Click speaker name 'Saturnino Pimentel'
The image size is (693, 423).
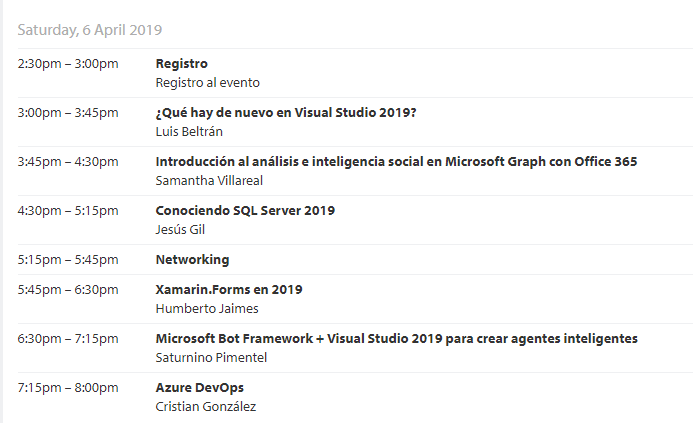(211, 358)
